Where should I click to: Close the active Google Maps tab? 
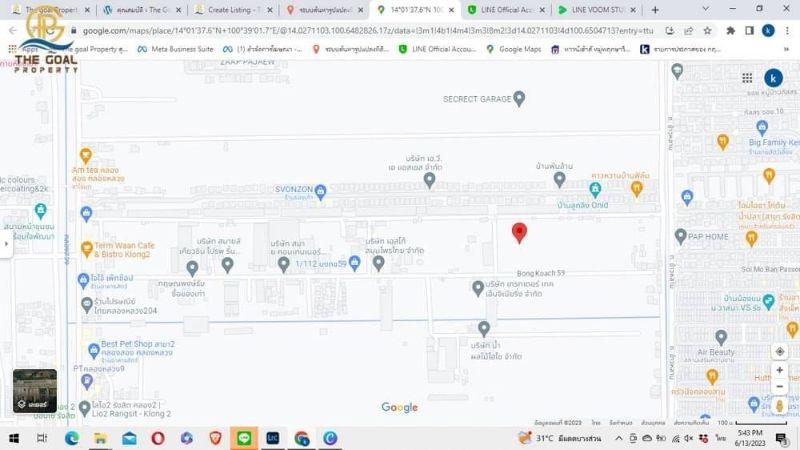coord(451,10)
